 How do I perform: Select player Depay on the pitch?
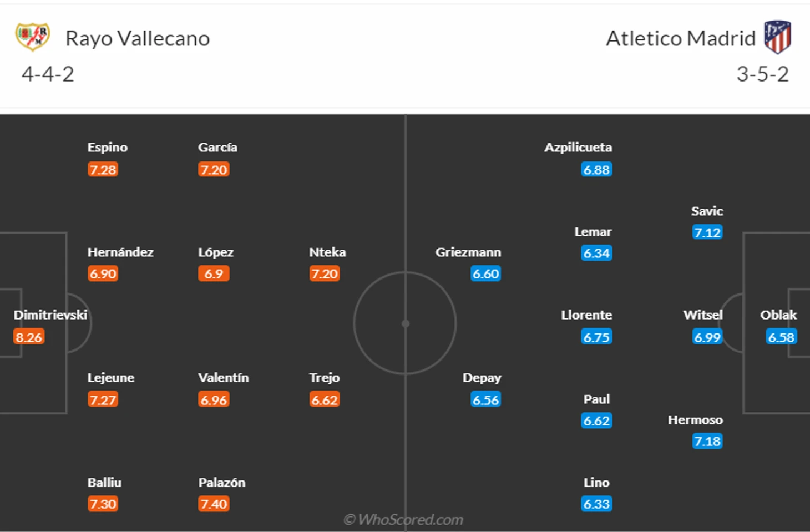[482, 378]
